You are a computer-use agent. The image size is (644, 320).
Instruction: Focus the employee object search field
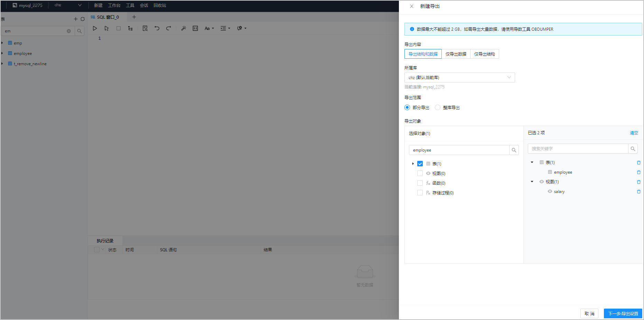click(459, 150)
